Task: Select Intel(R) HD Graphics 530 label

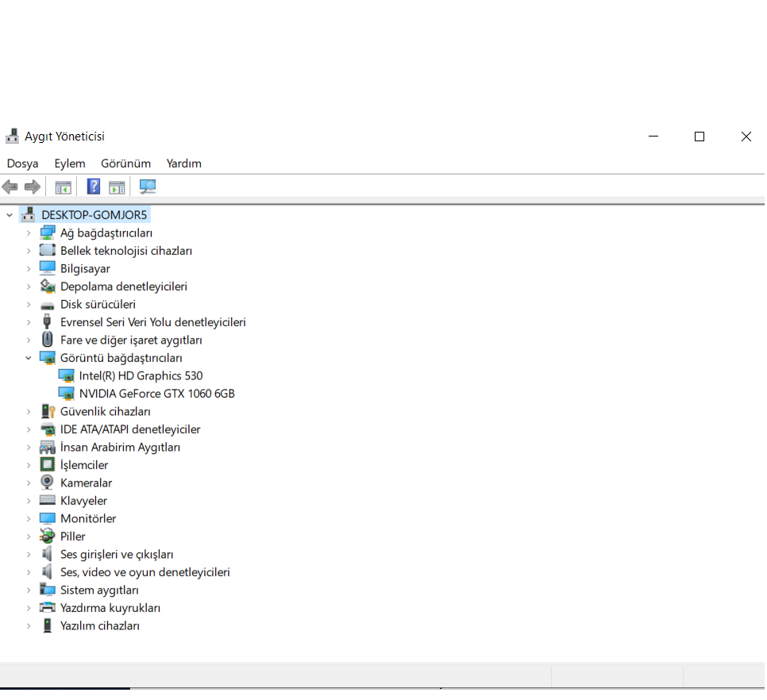Action: click(141, 375)
